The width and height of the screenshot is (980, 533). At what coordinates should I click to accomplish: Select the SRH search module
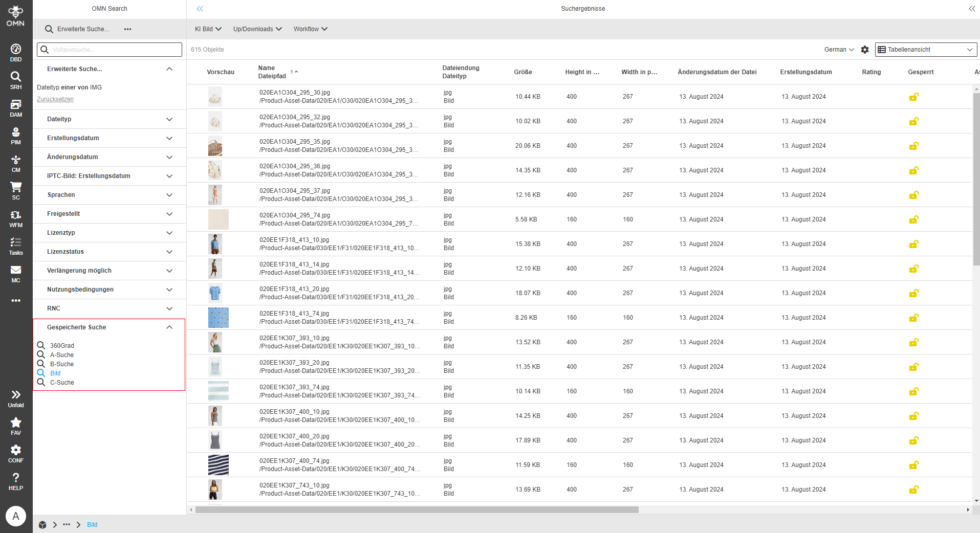click(15, 80)
